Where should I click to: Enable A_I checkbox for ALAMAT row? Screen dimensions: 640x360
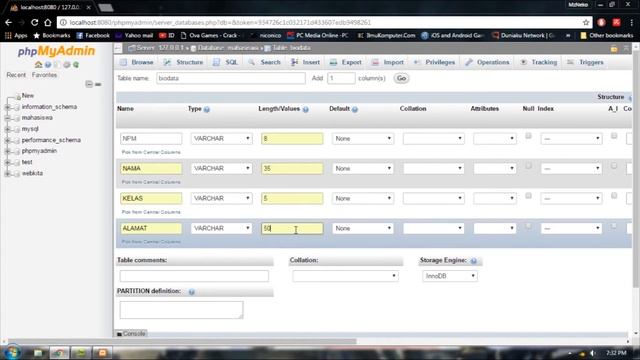614,226
